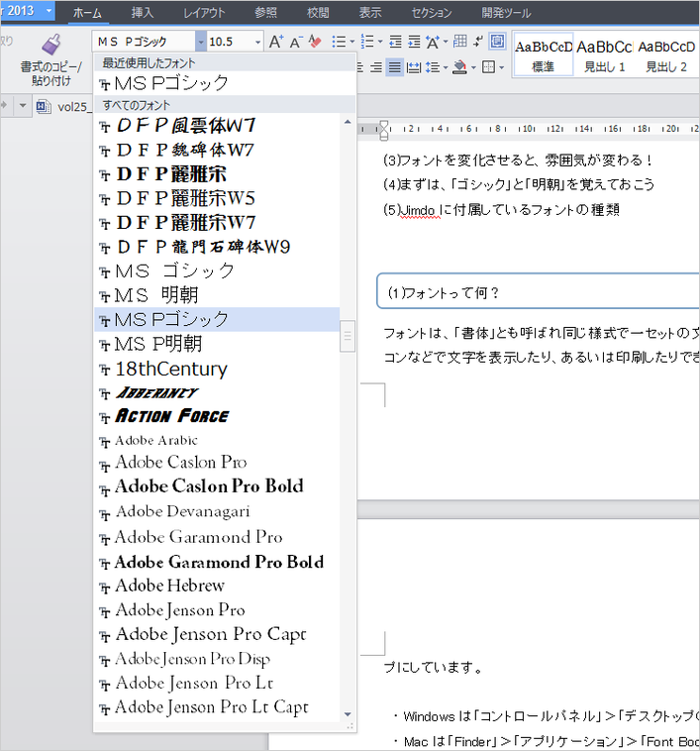This screenshot has width=700, height=751.
Task: Click the line spacing icon
Action: (x=433, y=67)
